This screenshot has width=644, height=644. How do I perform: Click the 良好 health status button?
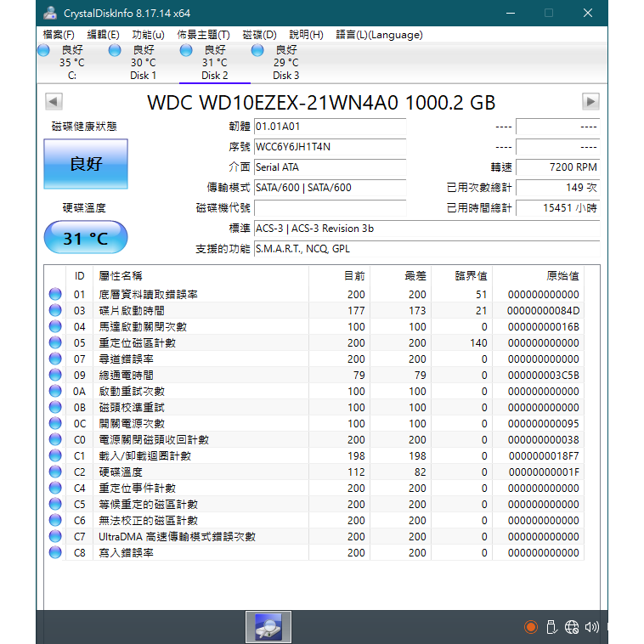click(86, 164)
